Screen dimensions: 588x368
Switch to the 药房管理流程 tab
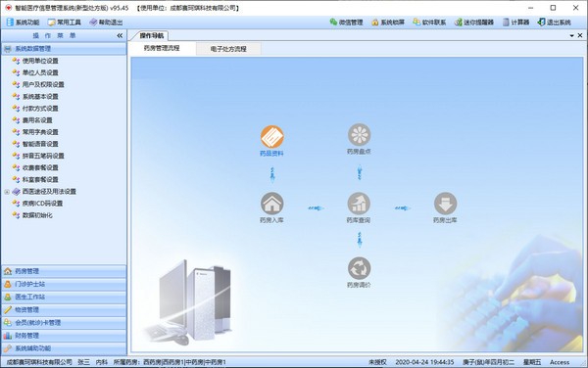pos(162,48)
